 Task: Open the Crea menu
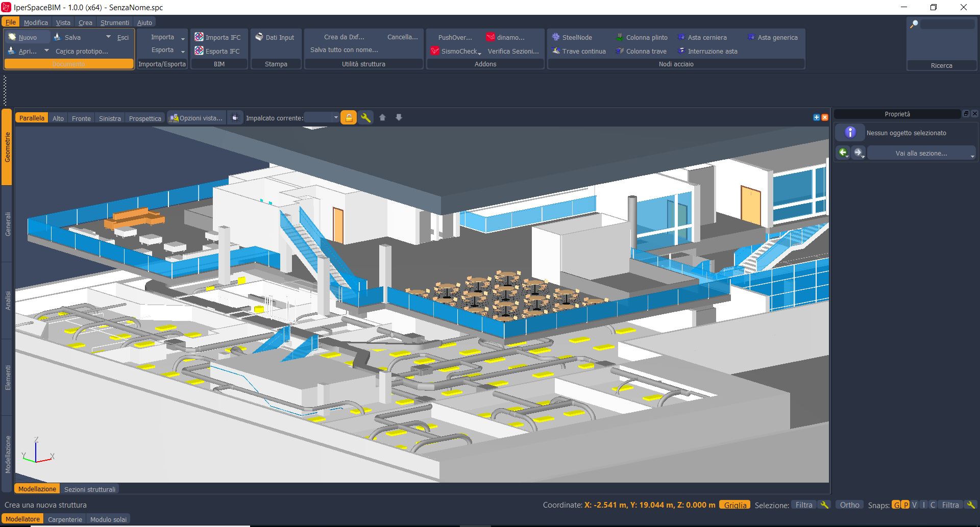pyautogui.click(x=85, y=22)
